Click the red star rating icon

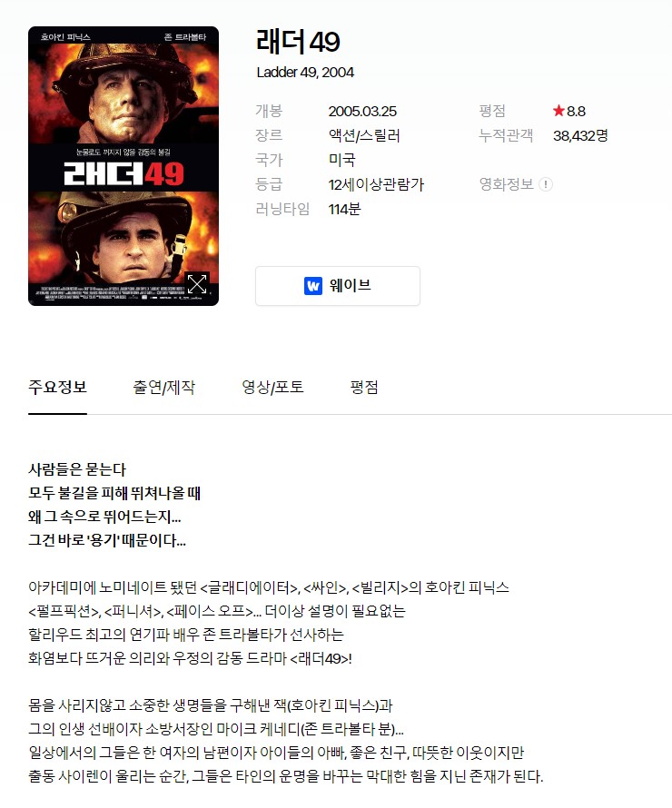[x=558, y=111]
